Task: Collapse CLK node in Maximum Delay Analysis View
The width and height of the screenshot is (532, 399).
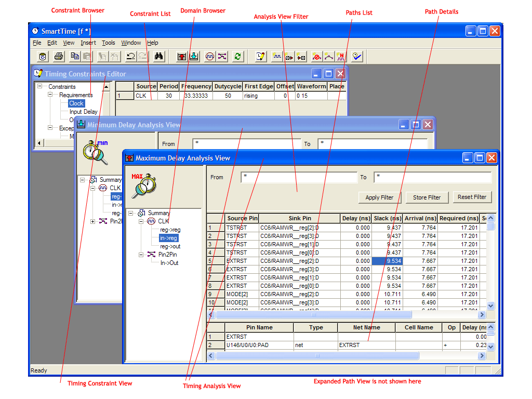Action: pyautogui.click(x=141, y=221)
